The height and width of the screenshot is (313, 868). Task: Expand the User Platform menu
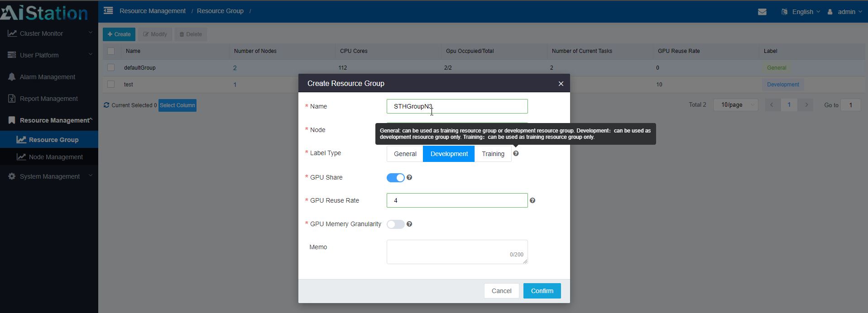click(49, 55)
